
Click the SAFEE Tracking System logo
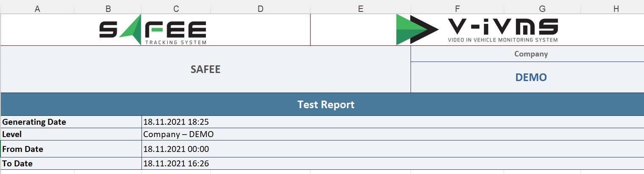click(153, 33)
